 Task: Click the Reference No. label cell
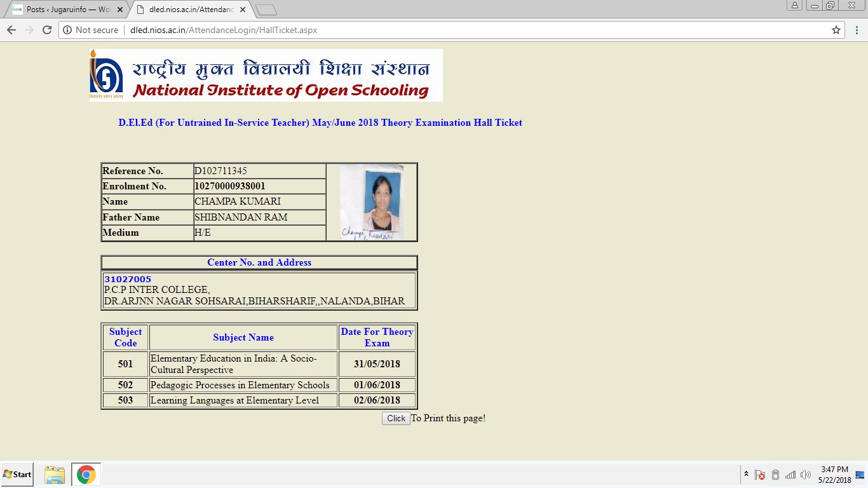[147, 171]
